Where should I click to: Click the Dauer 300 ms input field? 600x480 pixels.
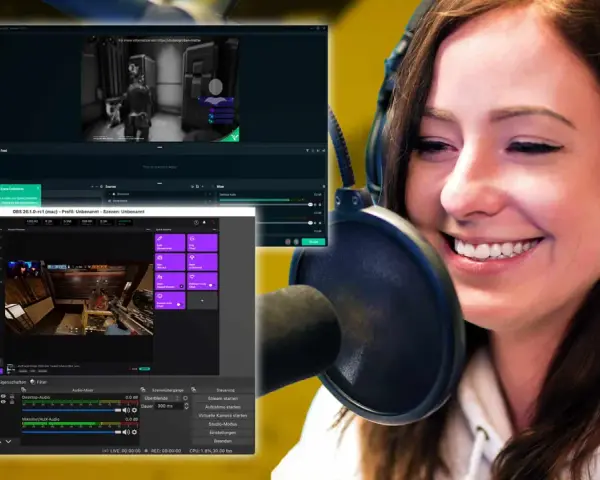[169, 406]
